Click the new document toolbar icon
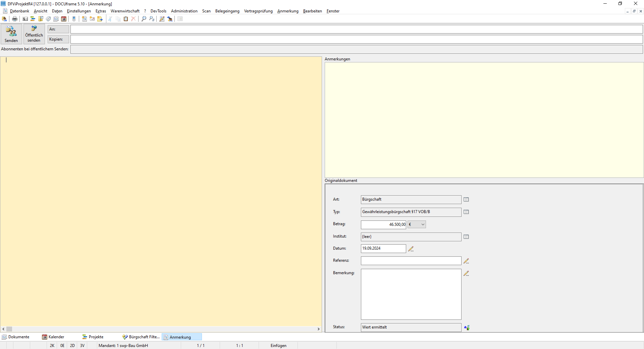This screenshot has height=349, width=644. tap(85, 19)
